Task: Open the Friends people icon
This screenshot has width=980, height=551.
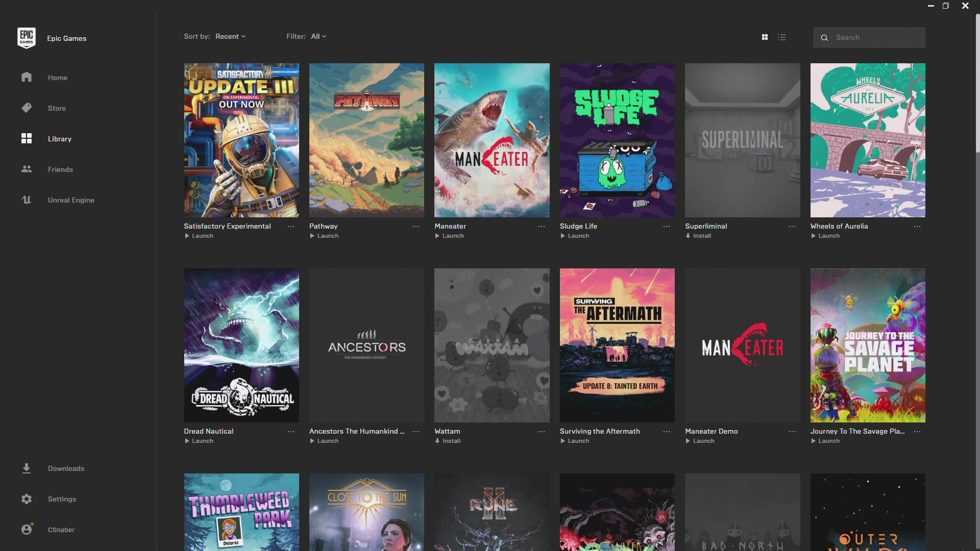Action: (27, 169)
